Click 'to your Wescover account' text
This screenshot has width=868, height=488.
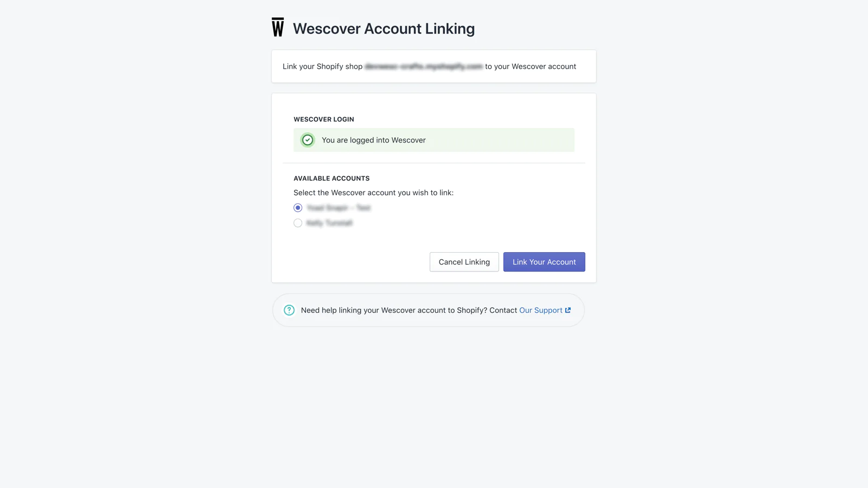click(x=531, y=66)
